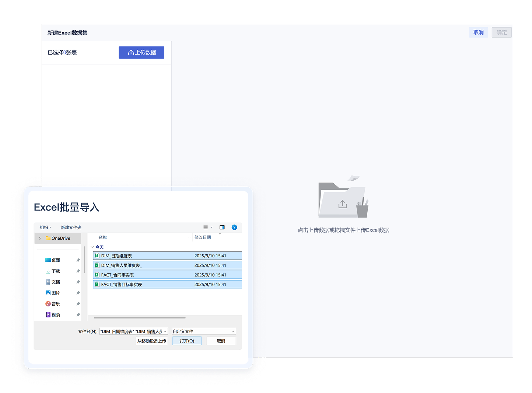The height and width of the screenshot is (393, 532).
Task: Click the upload arrow icon on 上传数据
Action: pos(131,53)
